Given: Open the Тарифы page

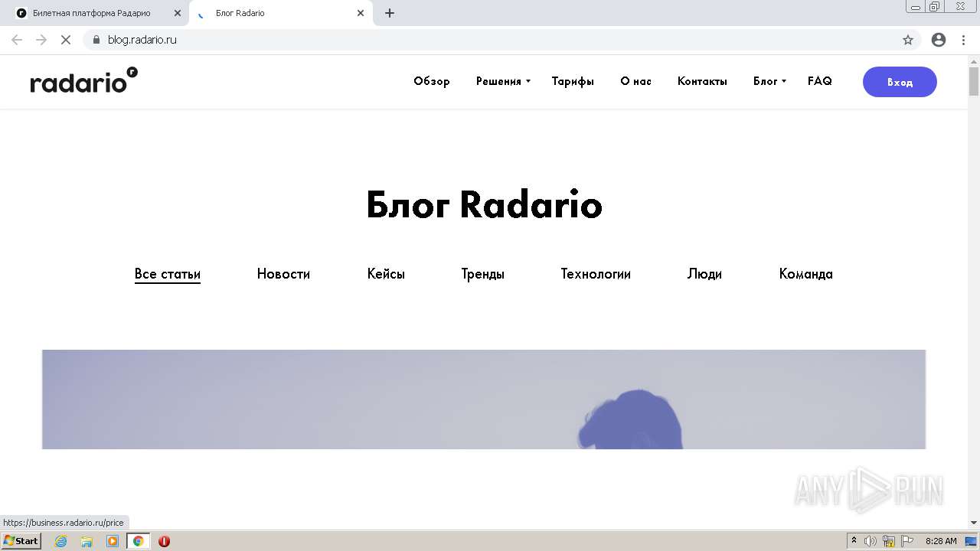Looking at the screenshot, I should coord(573,81).
